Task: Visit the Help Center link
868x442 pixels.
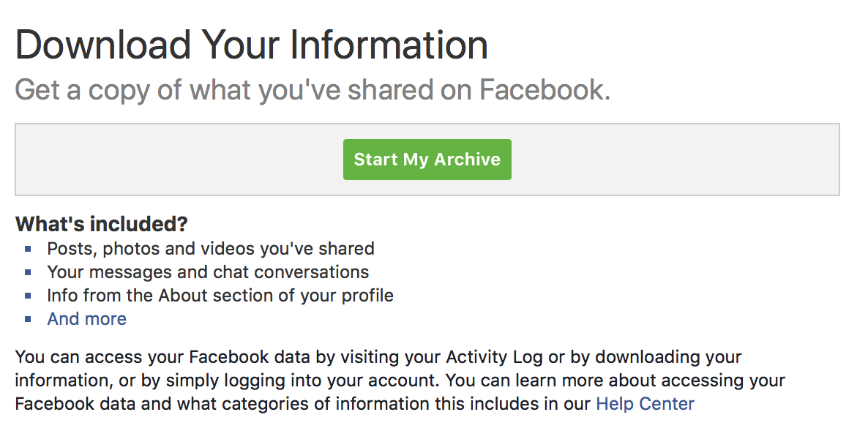Action: (645, 403)
